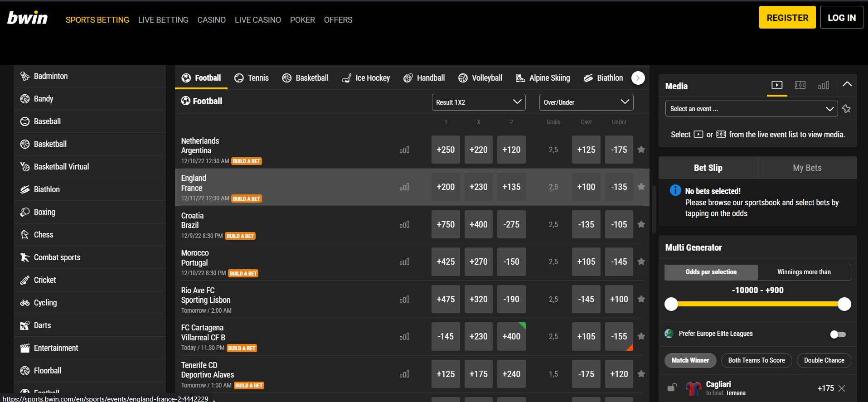Open the statistics icon in Media header
Image resolution: width=868 pixels, height=402 pixels.
click(823, 85)
